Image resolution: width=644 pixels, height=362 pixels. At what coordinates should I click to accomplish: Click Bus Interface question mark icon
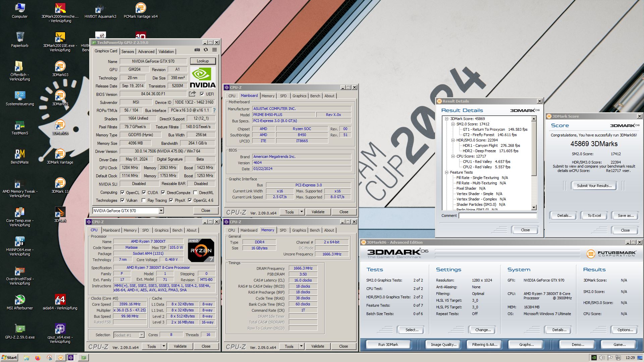click(x=214, y=110)
